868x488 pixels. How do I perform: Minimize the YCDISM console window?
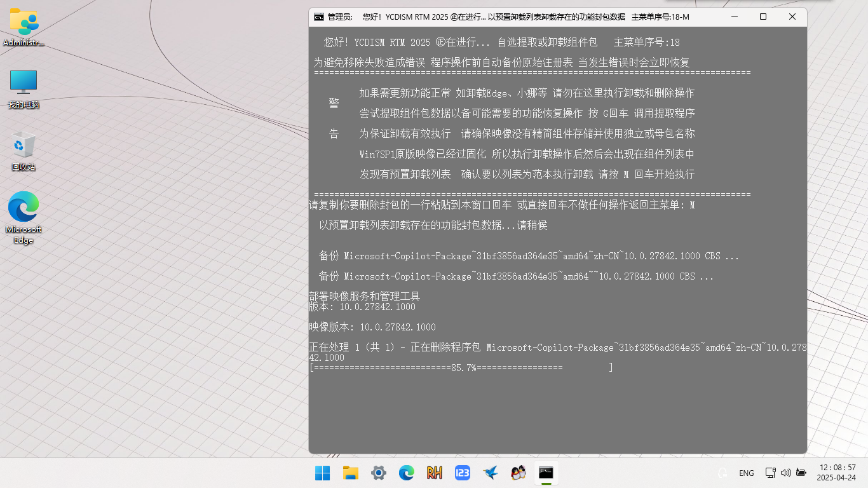(734, 17)
